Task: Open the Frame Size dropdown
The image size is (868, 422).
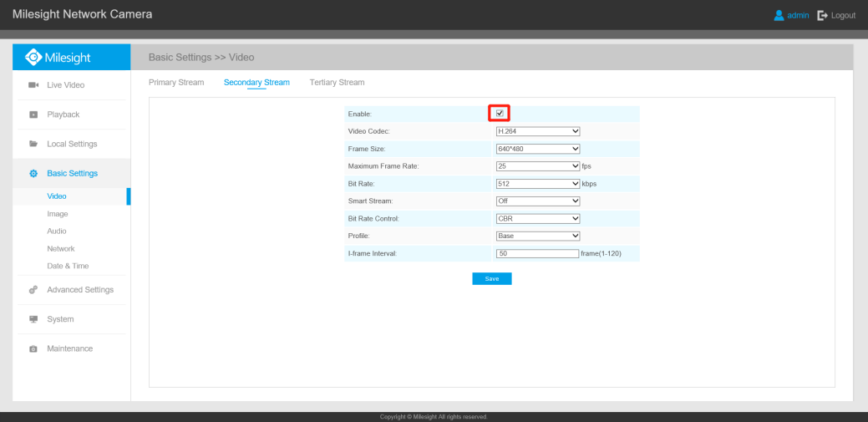Action: tap(537, 149)
